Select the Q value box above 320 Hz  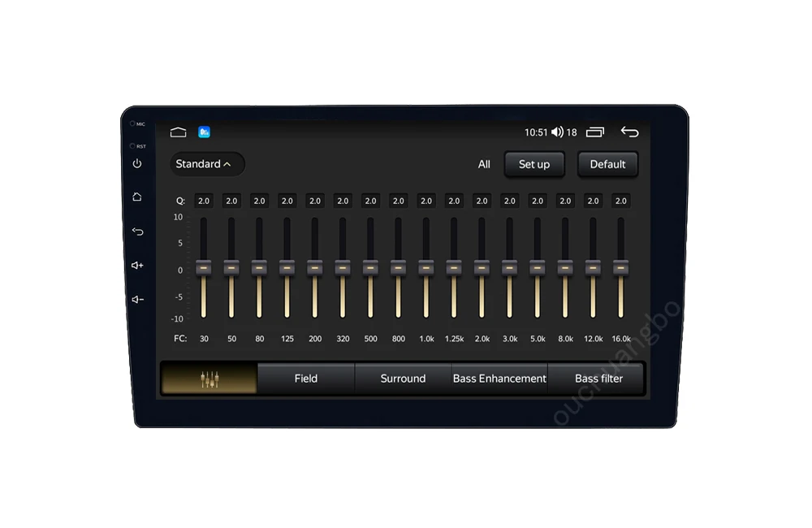click(343, 201)
